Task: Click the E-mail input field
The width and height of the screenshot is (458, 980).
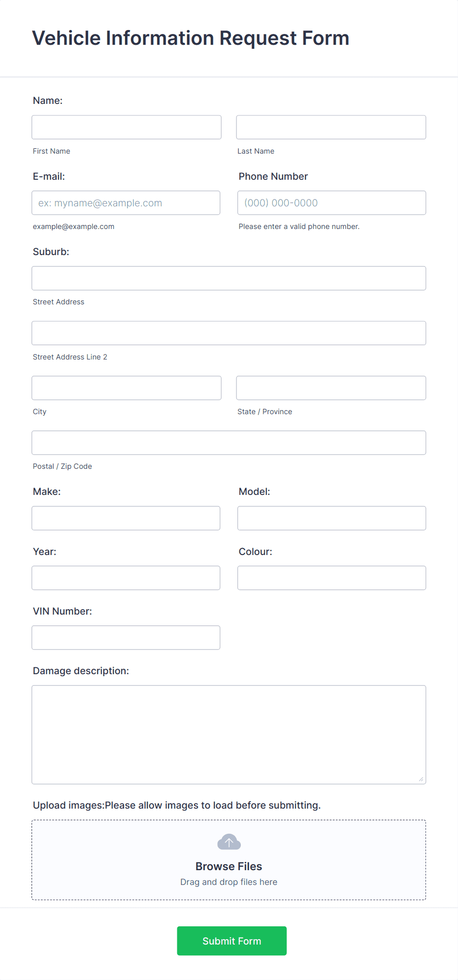Action: point(126,203)
